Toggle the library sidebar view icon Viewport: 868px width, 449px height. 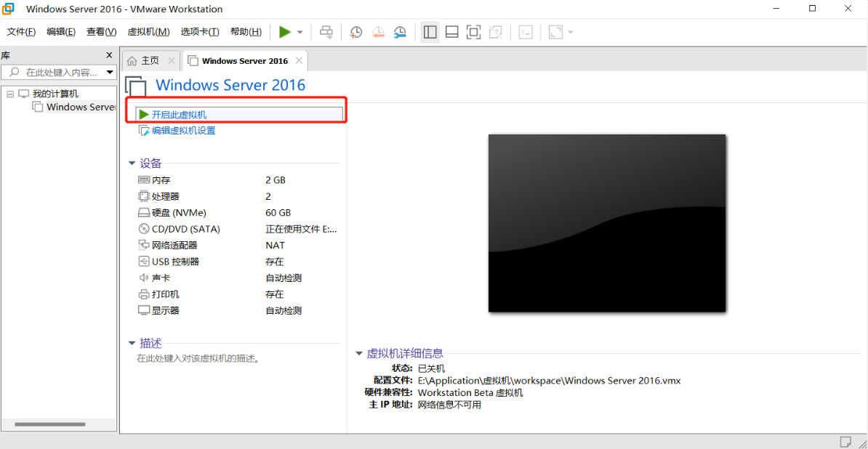pyautogui.click(x=430, y=32)
